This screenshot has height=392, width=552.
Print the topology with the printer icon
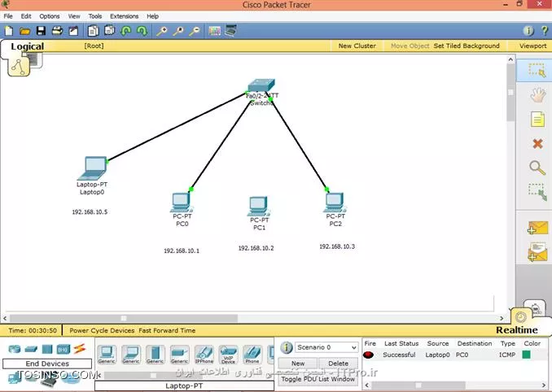pyautogui.click(x=57, y=31)
